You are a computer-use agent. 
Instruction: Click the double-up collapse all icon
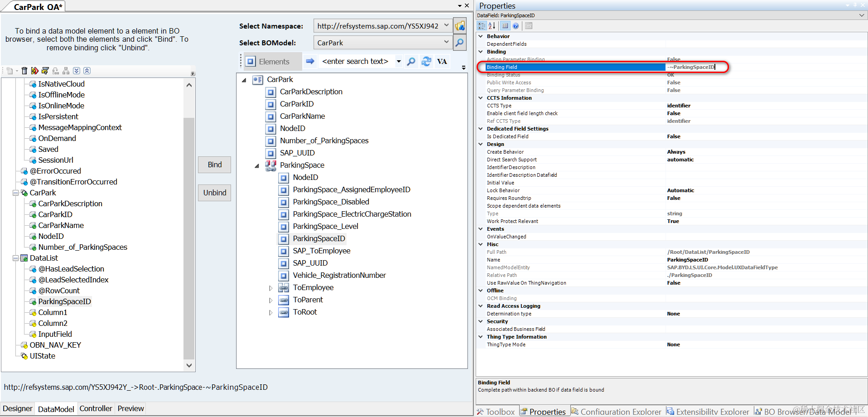pos(87,71)
